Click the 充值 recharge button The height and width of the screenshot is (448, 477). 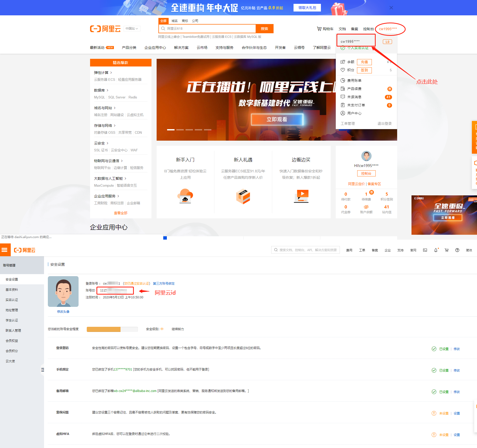364,62
